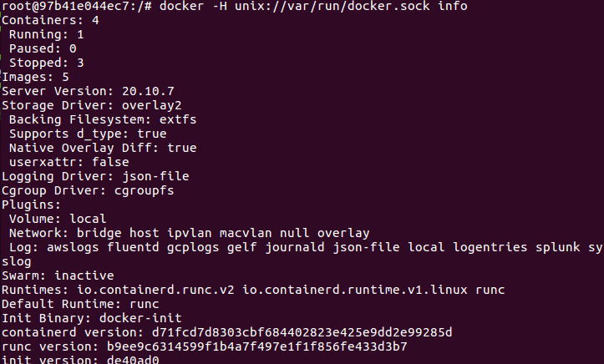
Task: Select the Containers: 4 line
Action: (x=50, y=20)
